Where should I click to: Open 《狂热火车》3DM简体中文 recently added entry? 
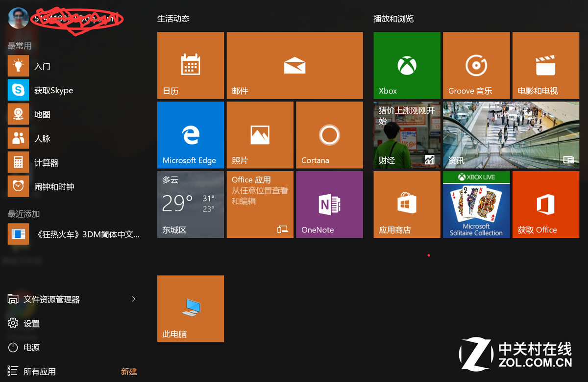point(73,234)
